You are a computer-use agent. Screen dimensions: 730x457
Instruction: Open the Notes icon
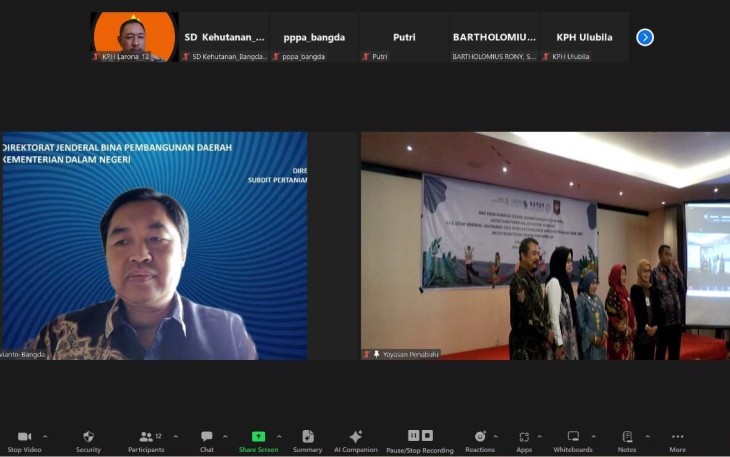tap(627, 437)
